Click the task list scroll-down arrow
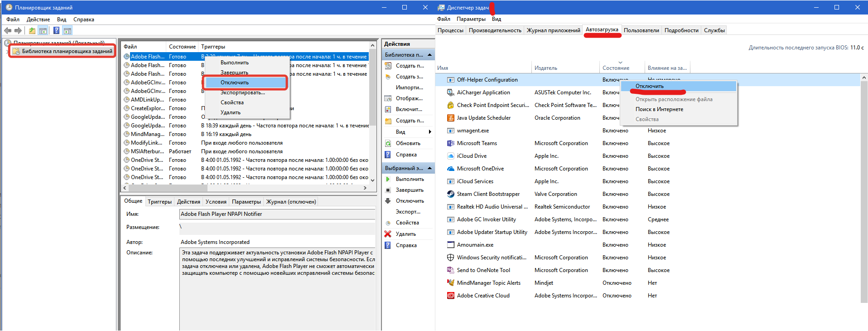Viewport: 868px width, 331px height. tap(372, 180)
